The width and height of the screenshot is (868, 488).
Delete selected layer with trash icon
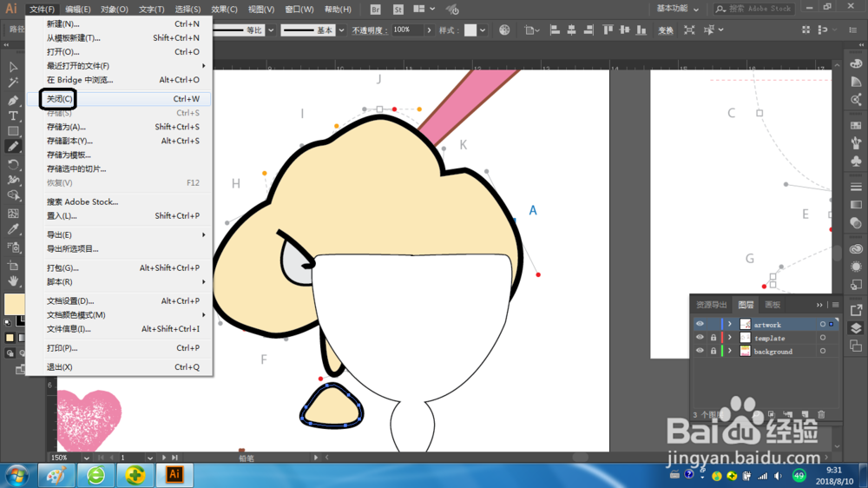click(821, 414)
